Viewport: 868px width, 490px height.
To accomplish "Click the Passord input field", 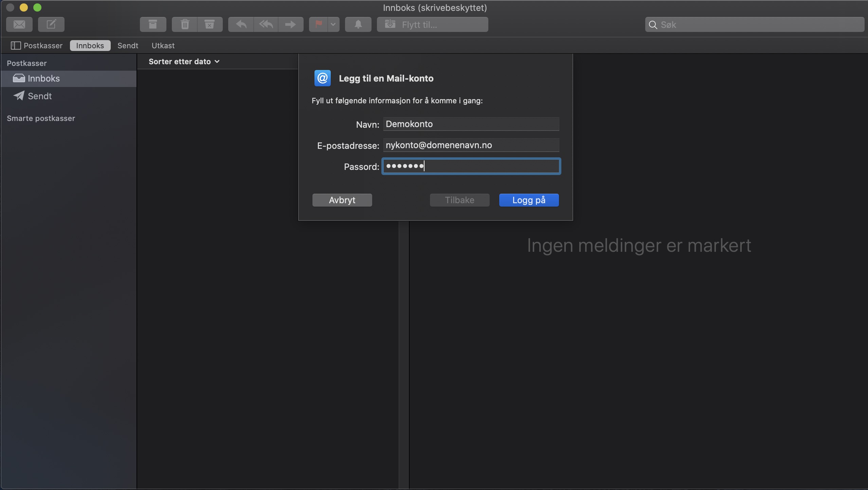I will (471, 166).
